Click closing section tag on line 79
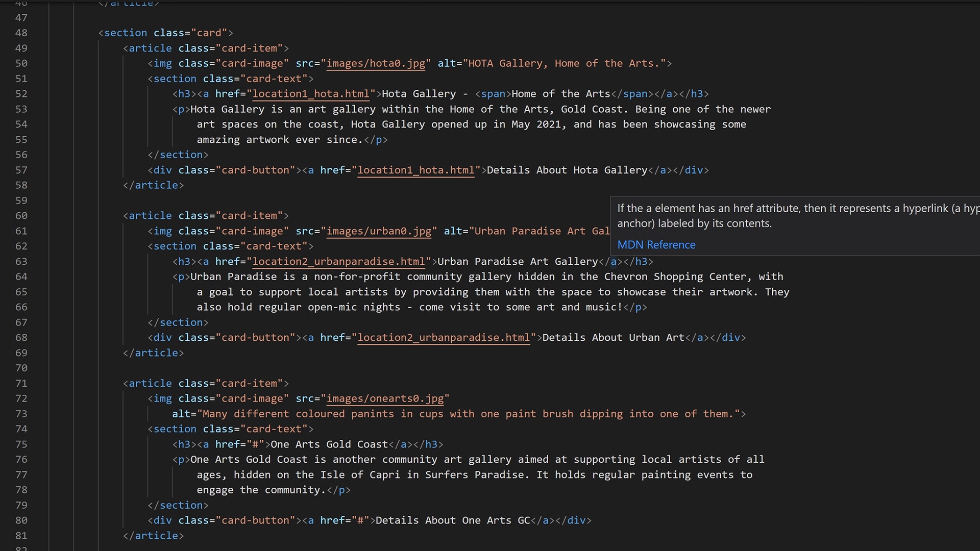 tap(178, 505)
